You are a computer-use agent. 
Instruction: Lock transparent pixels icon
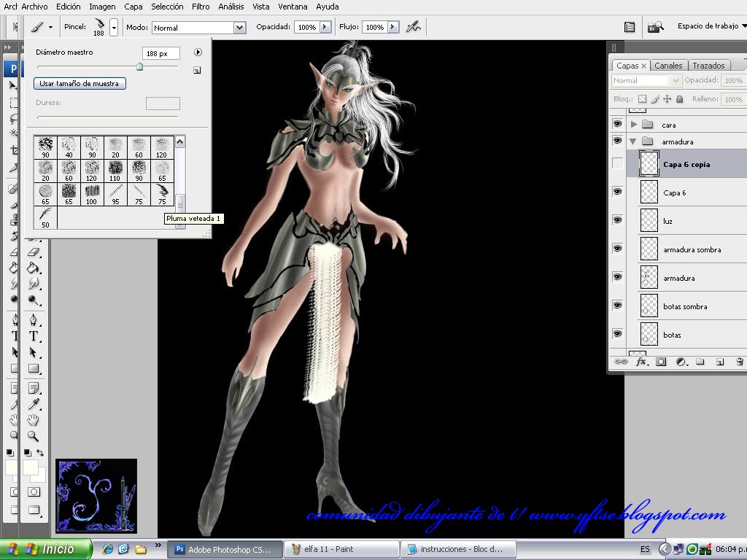click(x=642, y=99)
